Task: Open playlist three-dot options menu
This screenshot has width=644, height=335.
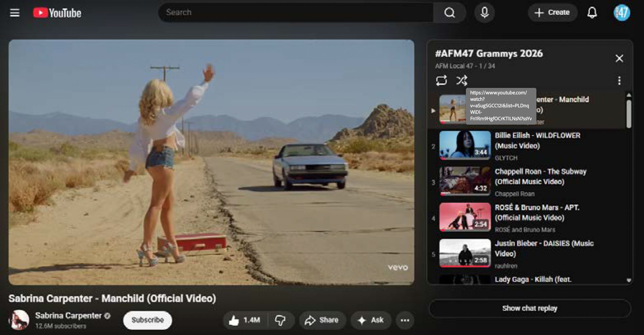Action: (x=619, y=81)
